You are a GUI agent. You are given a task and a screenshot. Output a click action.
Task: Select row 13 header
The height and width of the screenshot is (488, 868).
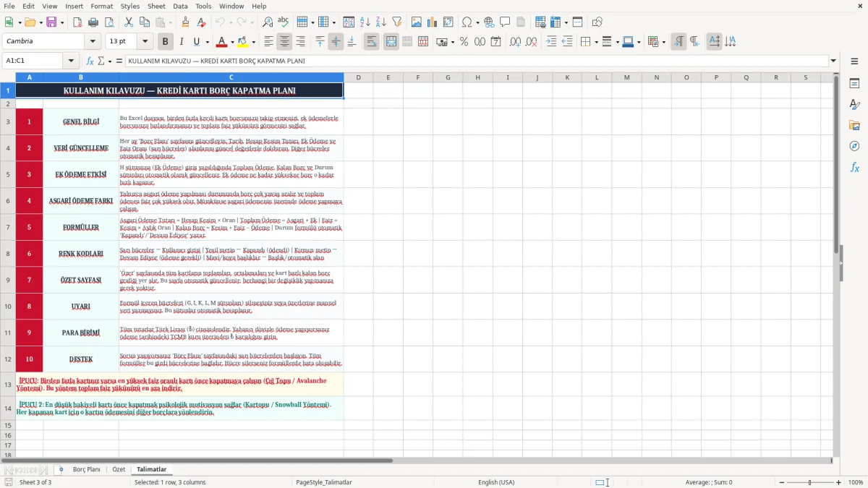tap(8, 385)
